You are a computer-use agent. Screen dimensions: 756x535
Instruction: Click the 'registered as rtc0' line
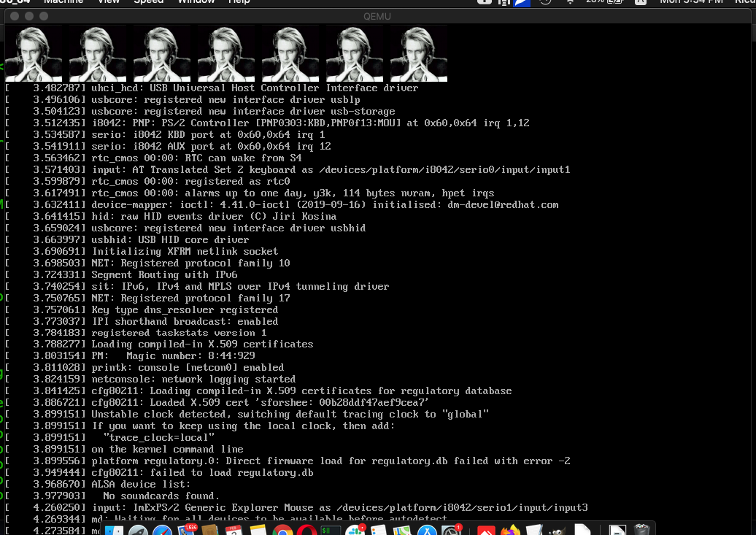(x=147, y=182)
